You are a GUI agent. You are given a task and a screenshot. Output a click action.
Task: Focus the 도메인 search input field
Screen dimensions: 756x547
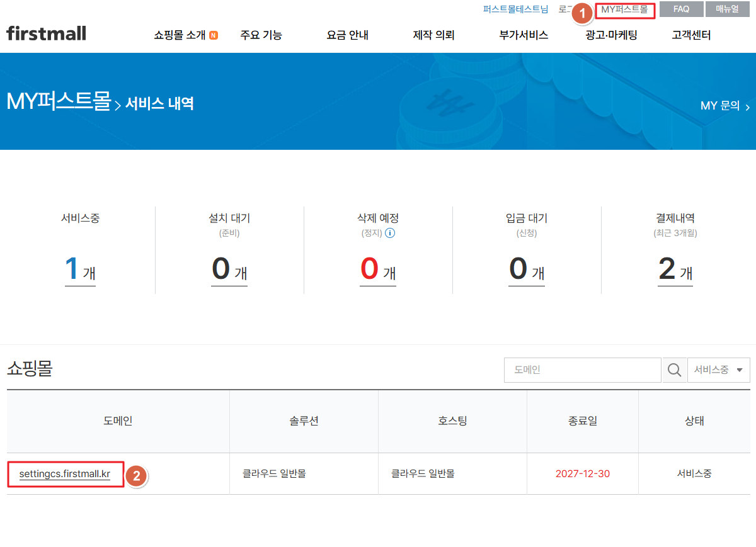(583, 370)
